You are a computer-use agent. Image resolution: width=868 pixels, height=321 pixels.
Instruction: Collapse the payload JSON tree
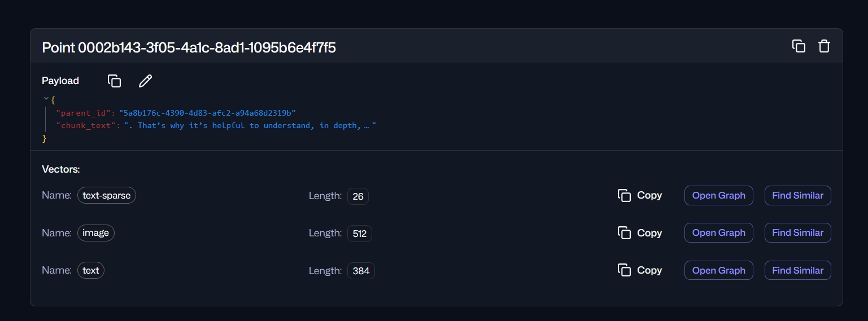tap(46, 99)
